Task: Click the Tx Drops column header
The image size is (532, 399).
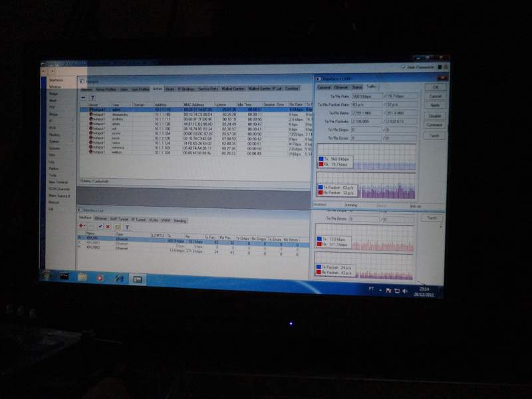Action: click(242, 238)
